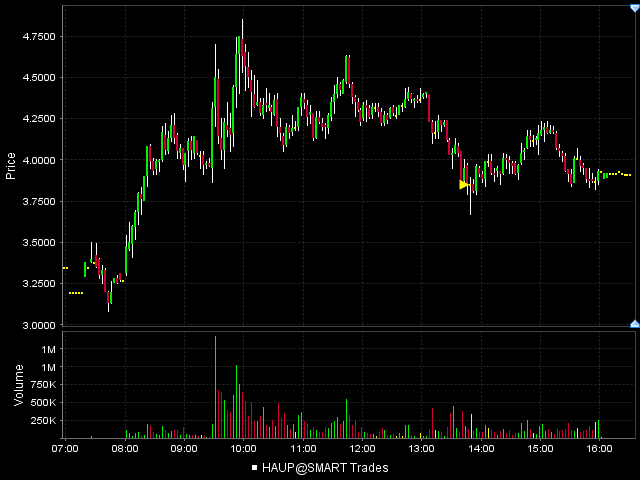Click the 4.7500 price axis label
The width and height of the screenshot is (640, 480).
pos(39,36)
